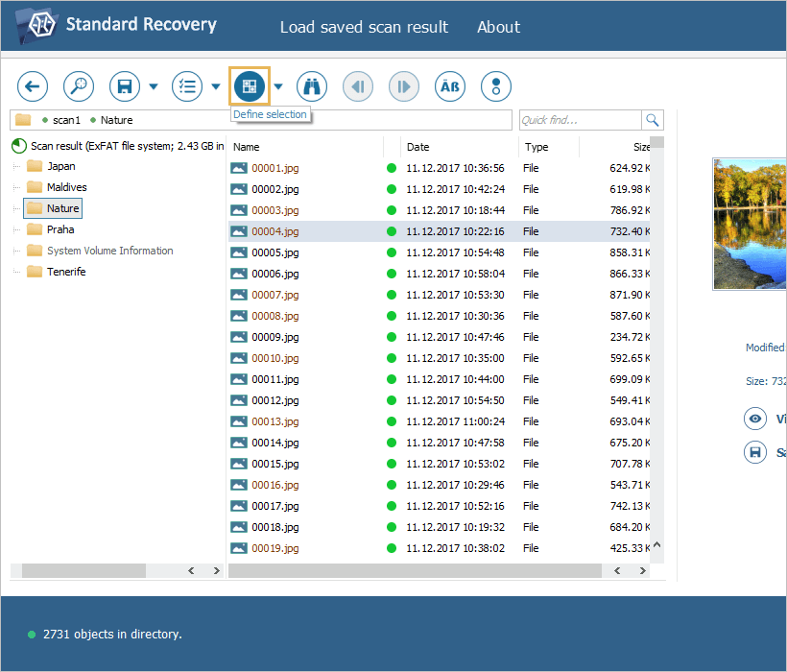787x672 pixels.
Task: Sort by the Date column header
Action: pos(460,147)
